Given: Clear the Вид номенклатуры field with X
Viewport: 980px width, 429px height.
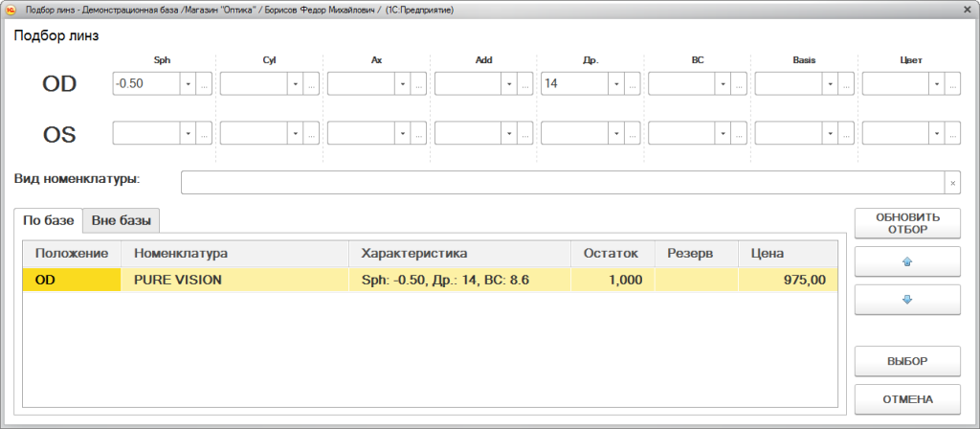Looking at the screenshot, I should [x=952, y=183].
